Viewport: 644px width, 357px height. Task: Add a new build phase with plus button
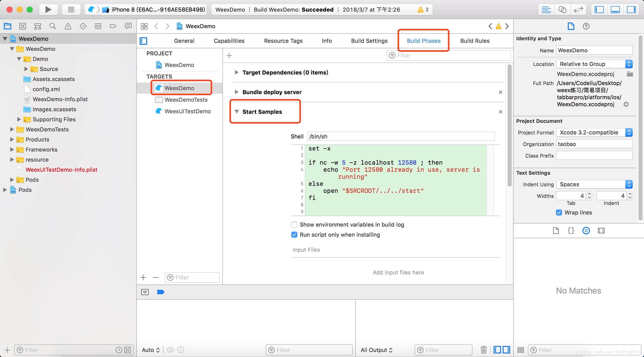[x=229, y=56]
